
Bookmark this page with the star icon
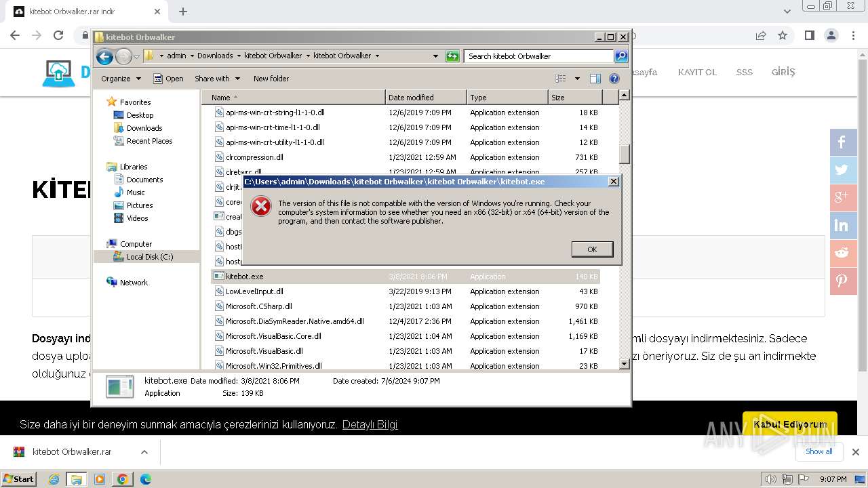(x=783, y=35)
